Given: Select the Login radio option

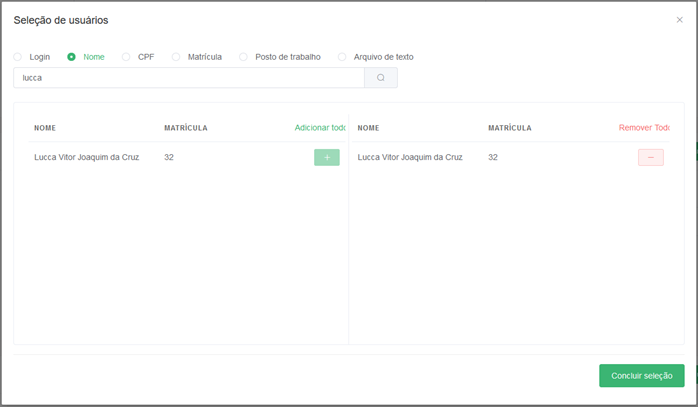Looking at the screenshot, I should (18, 57).
